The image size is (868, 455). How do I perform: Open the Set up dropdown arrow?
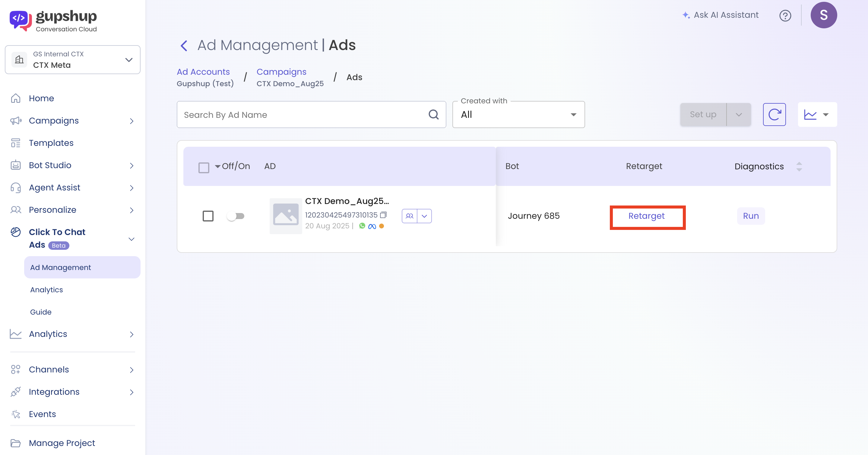[739, 115]
